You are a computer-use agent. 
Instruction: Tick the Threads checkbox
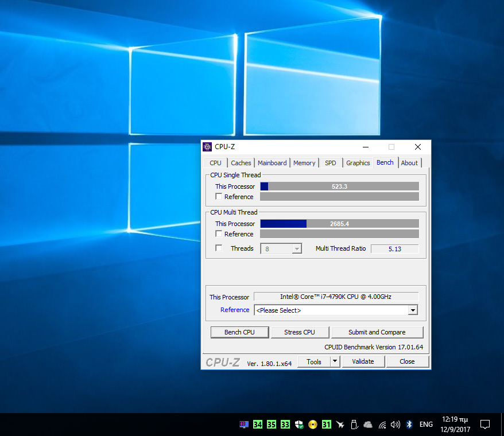[x=219, y=248]
